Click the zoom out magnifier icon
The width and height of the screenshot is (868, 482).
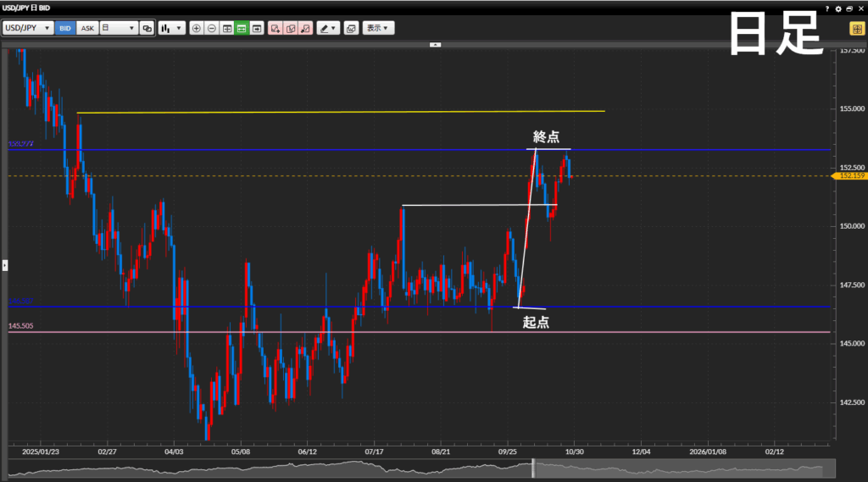click(212, 28)
